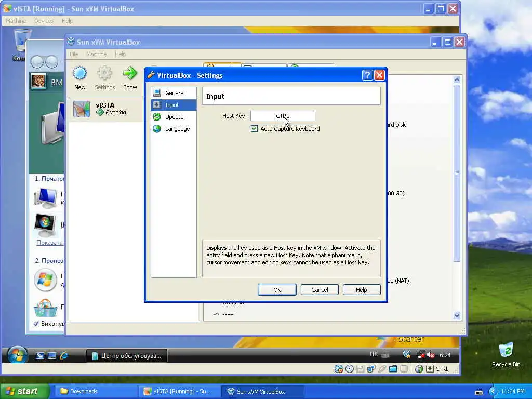
Task: Click the question mark help icon in dialog title
Action: pos(367,75)
